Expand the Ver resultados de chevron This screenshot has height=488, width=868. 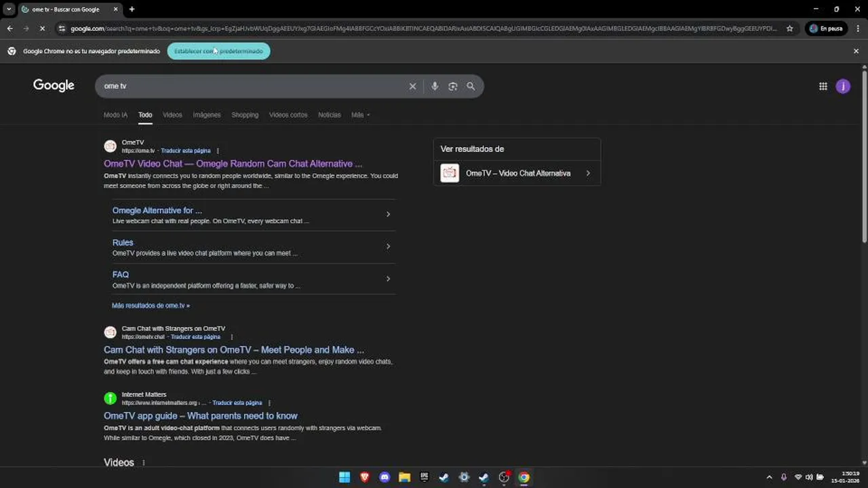(588, 174)
